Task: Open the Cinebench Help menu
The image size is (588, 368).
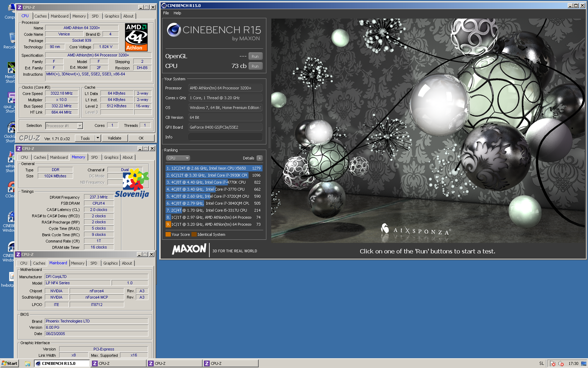Action: click(177, 13)
